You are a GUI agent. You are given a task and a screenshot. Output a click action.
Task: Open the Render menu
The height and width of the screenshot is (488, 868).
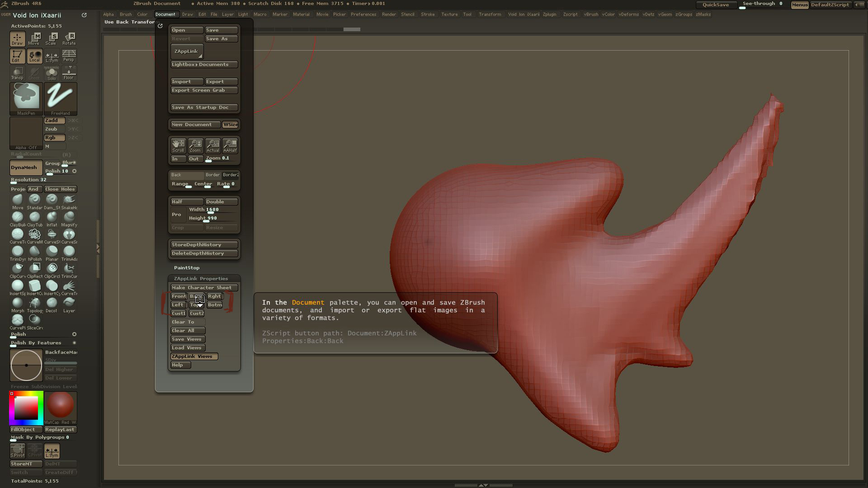point(389,14)
